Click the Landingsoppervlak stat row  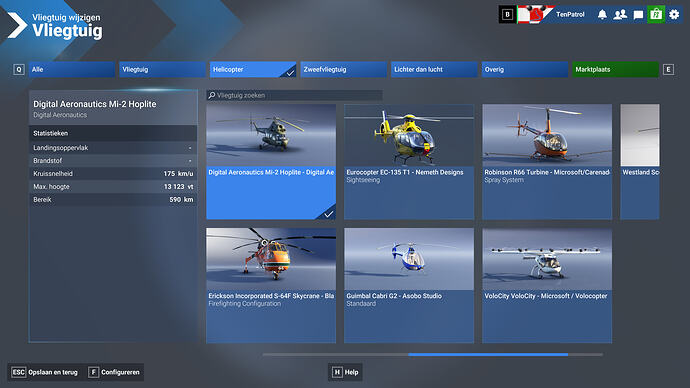113,148
